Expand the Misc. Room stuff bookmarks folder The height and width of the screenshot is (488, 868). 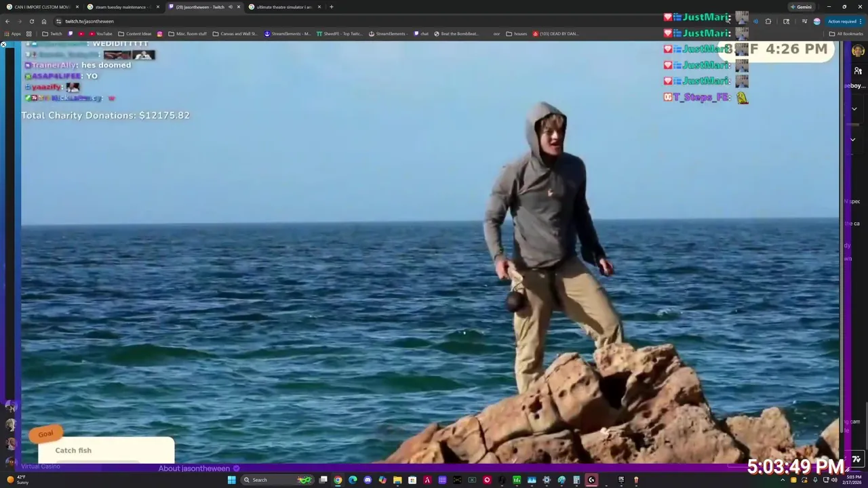pyautogui.click(x=188, y=34)
